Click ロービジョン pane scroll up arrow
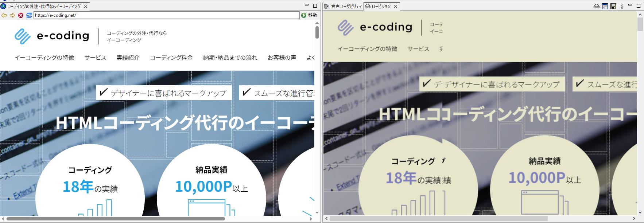The width and height of the screenshot is (644, 223). pos(640,14)
